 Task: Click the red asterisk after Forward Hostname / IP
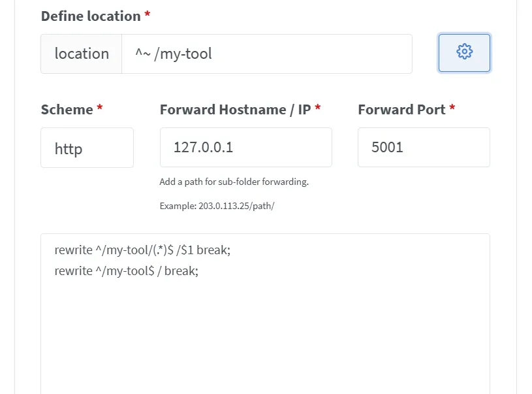318,110
